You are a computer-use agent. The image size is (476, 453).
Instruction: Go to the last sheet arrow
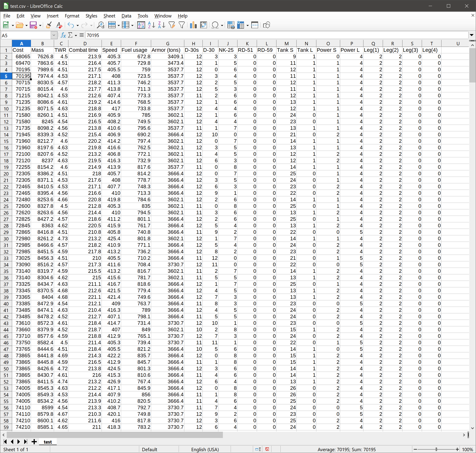click(x=26, y=442)
